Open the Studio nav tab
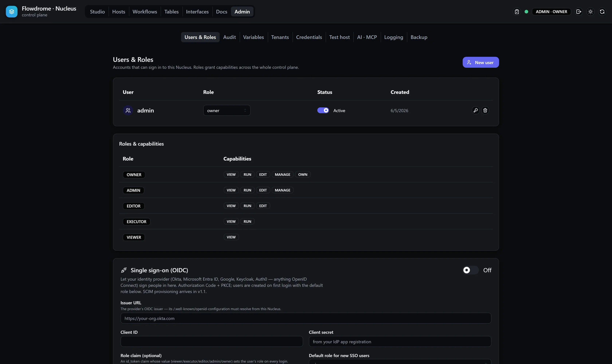Screen dimensions: 612x364 point(97,11)
